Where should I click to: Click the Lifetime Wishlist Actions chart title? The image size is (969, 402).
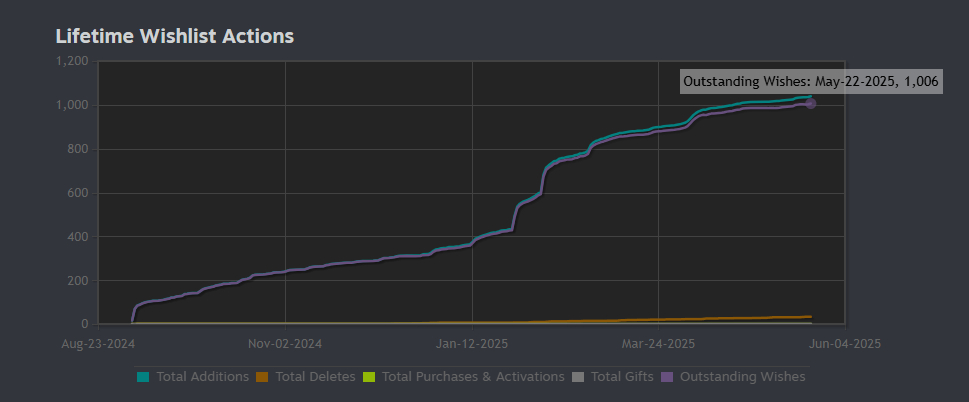pos(174,37)
